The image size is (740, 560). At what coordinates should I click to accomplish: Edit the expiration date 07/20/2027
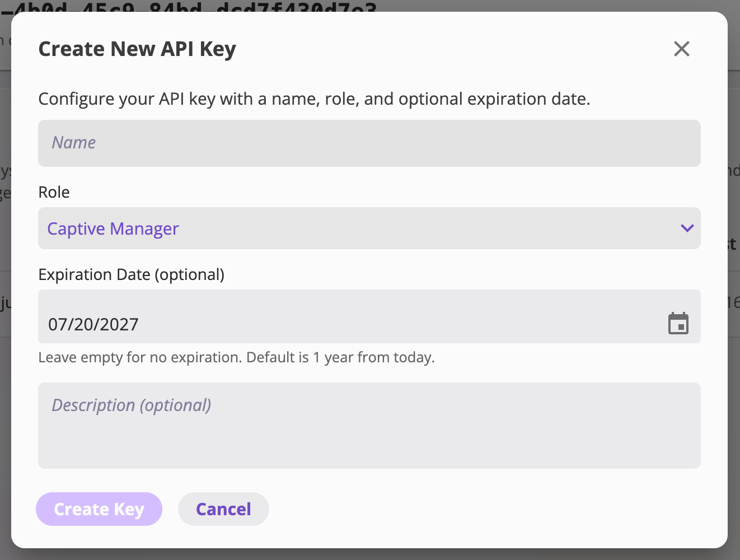point(93,324)
